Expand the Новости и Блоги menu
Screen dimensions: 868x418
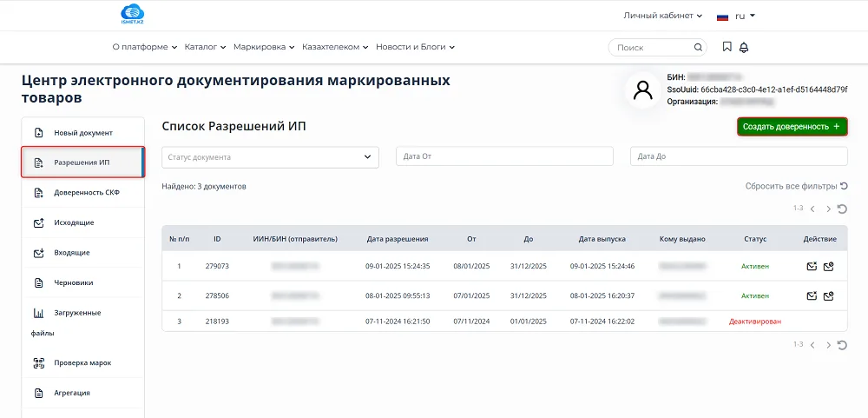coord(415,47)
